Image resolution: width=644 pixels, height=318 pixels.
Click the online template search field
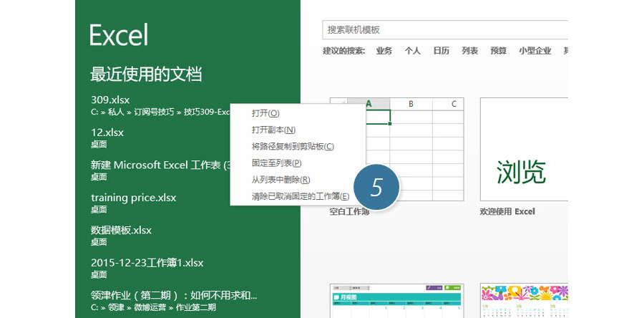pos(445,29)
